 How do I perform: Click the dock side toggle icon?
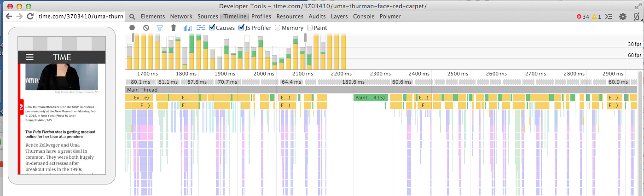[637, 17]
